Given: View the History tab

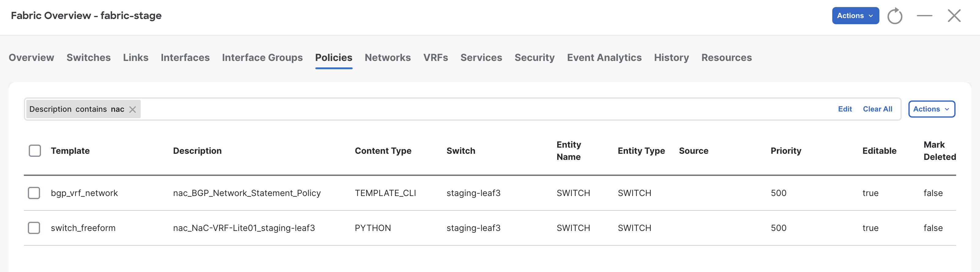Looking at the screenshot, I should (671, 58).
